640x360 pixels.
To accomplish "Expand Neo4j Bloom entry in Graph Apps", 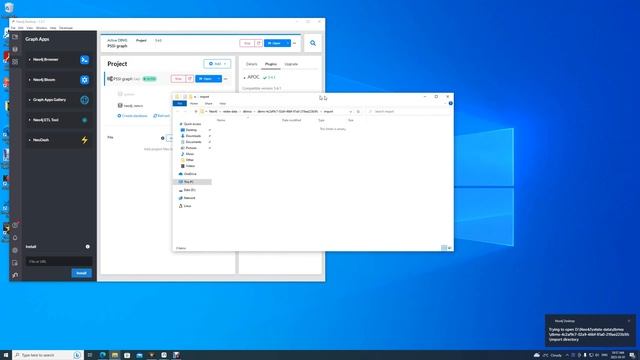I will tap(29, 80).
